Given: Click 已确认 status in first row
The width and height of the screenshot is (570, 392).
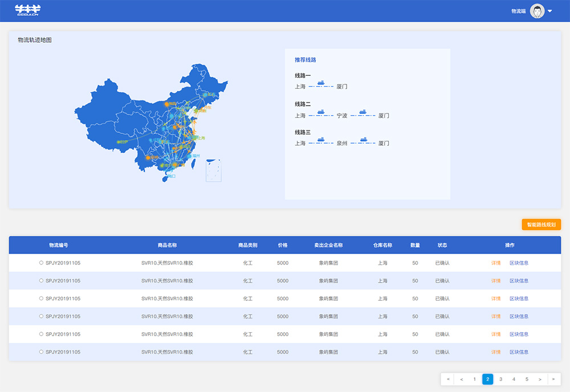Looking at the screenshot, I should point(442,263).
